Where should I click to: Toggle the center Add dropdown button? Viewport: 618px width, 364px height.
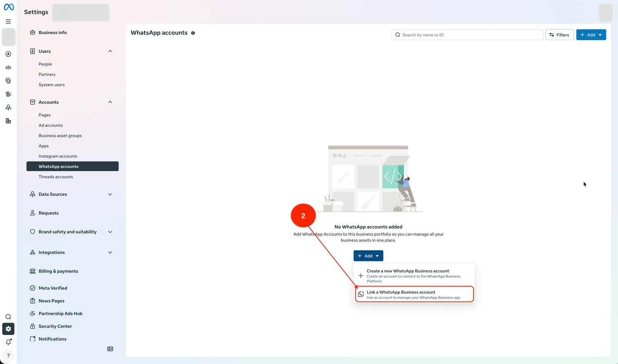pos(368,256)
